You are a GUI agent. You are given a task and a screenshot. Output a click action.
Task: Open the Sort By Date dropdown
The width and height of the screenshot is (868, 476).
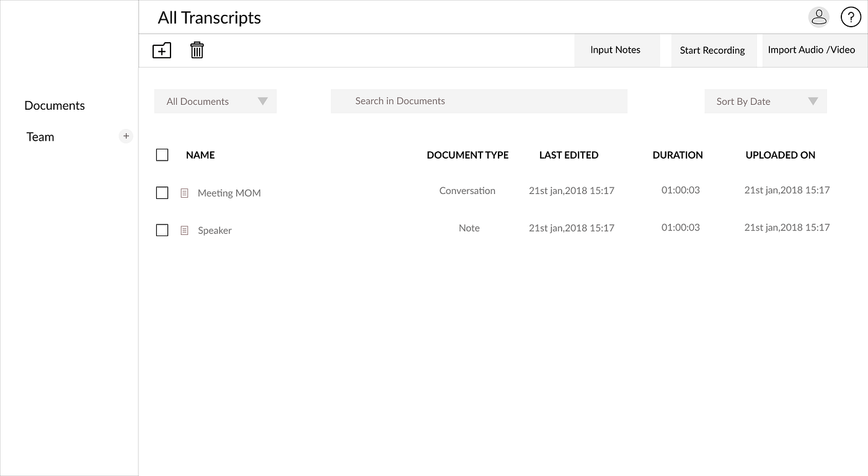coord(766,101)
